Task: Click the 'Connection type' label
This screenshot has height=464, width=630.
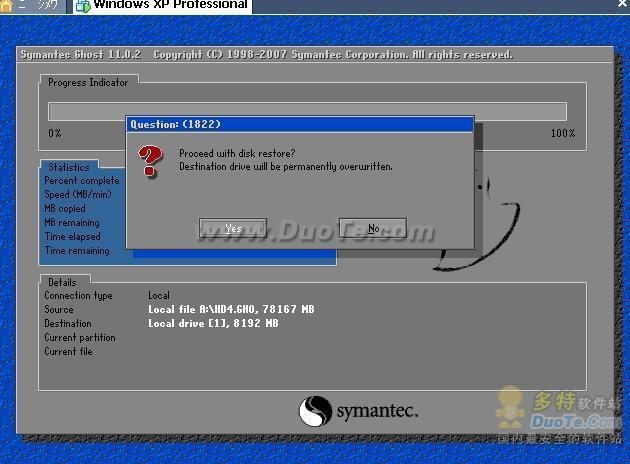Action: pos(78,296)
